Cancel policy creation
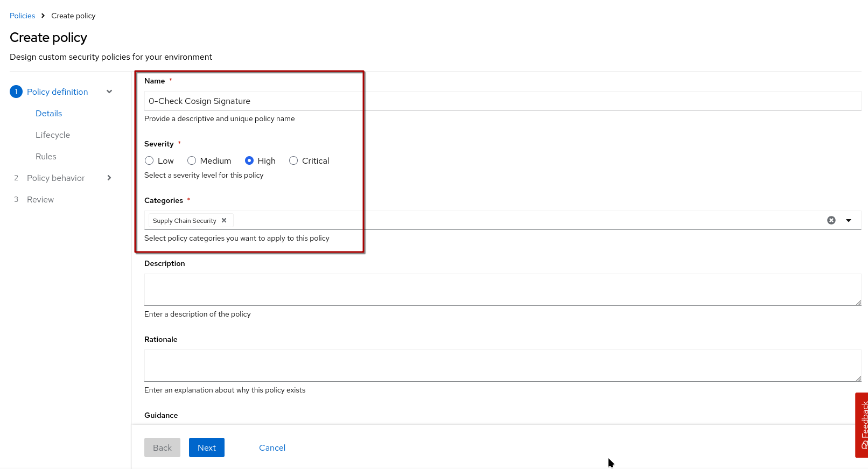 [272, 447]
